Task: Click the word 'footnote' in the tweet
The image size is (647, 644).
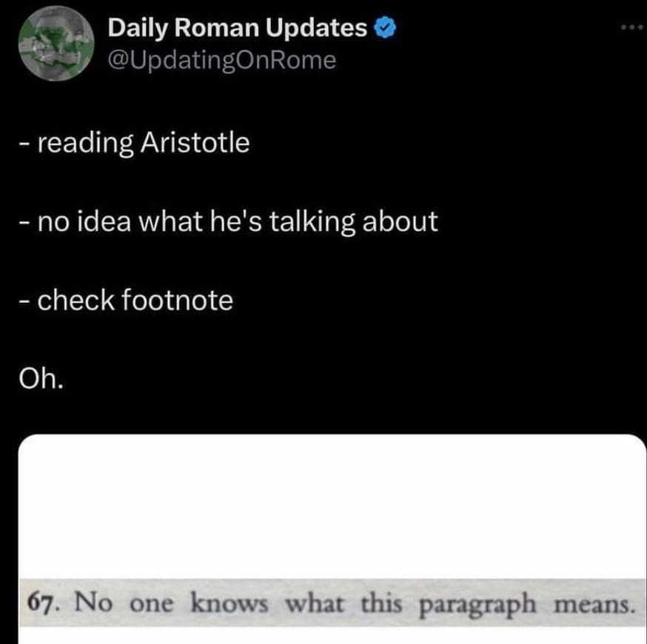Action: (178, 300)
